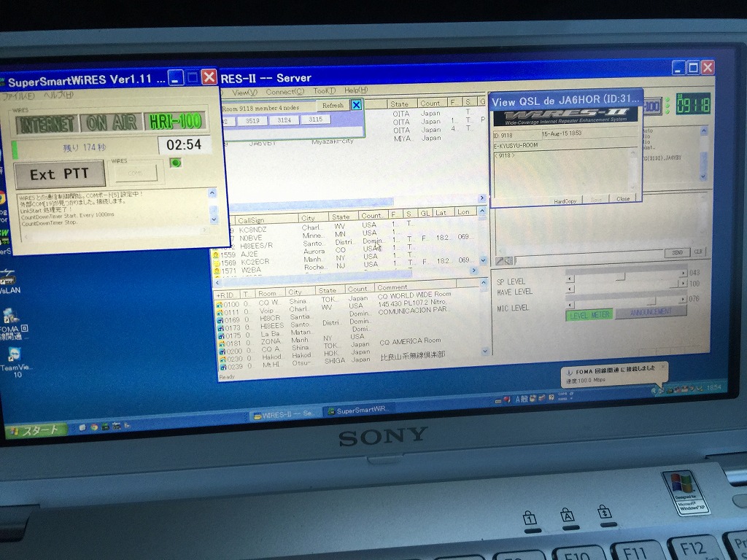Click the room icon for 0169 HI8CR

[x=220, y=320]
